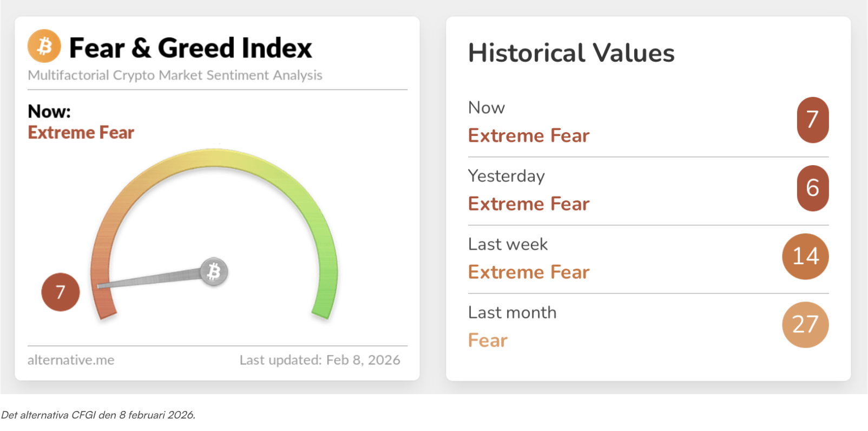Click the alternative.me source text
Image resolution: width=868 pixels, height=431 pixels.
[x=71, y=360]
